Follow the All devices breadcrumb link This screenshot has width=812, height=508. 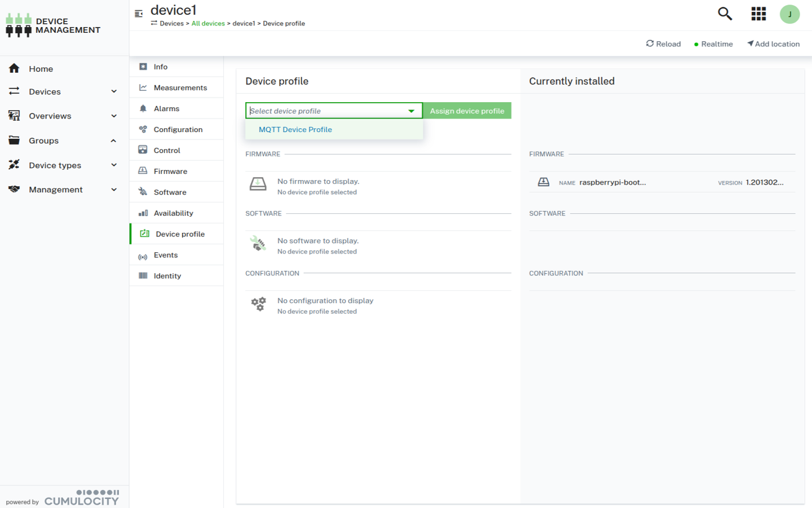click(208, 24)
